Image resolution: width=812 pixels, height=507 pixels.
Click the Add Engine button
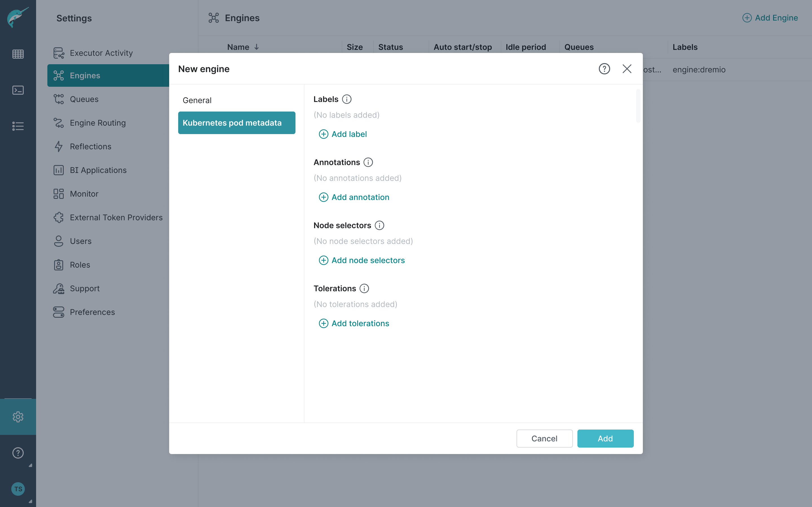770,18
